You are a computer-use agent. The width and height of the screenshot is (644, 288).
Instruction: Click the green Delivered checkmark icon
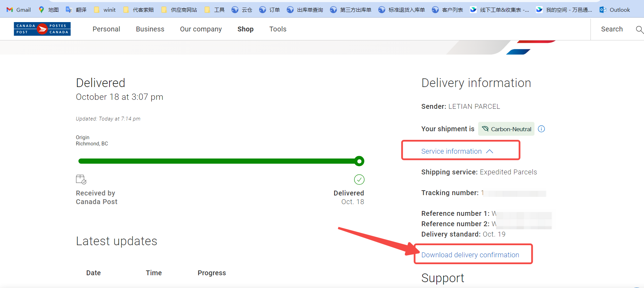pyautogui.click(x=359, y=180)
